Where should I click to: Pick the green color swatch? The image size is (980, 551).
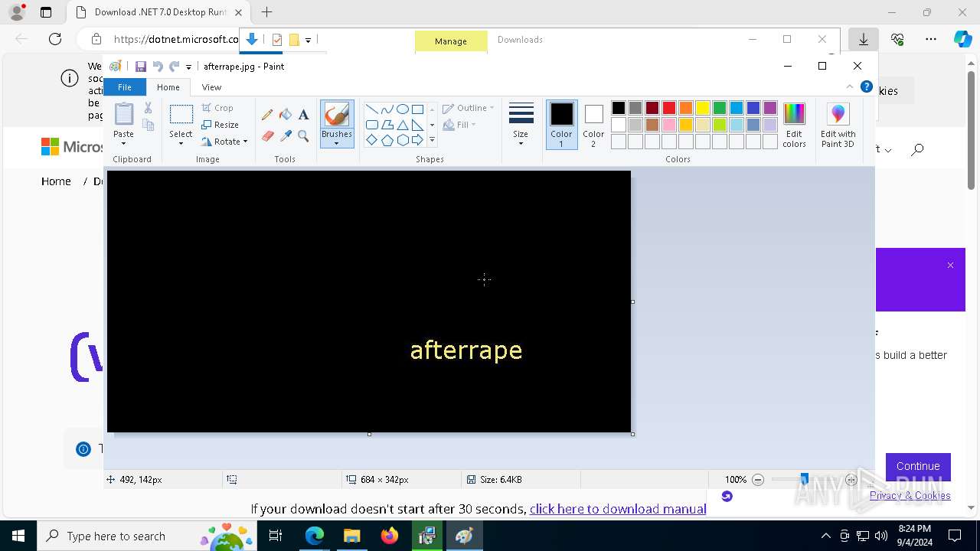pos(720,108)
